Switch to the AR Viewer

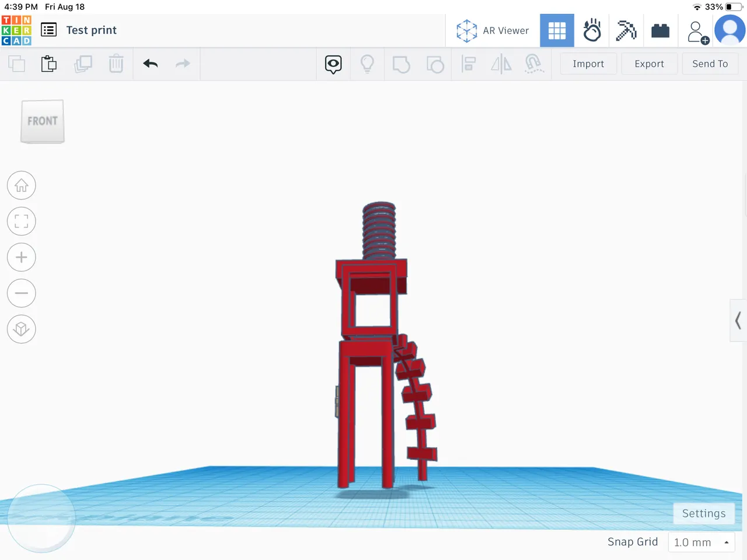click(x=493, y=30)
